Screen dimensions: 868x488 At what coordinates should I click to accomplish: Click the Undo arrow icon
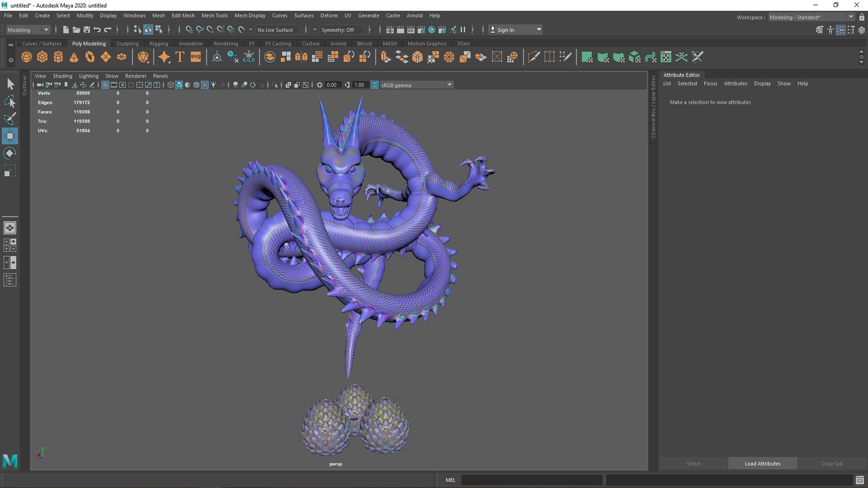[x=97, y=30]
